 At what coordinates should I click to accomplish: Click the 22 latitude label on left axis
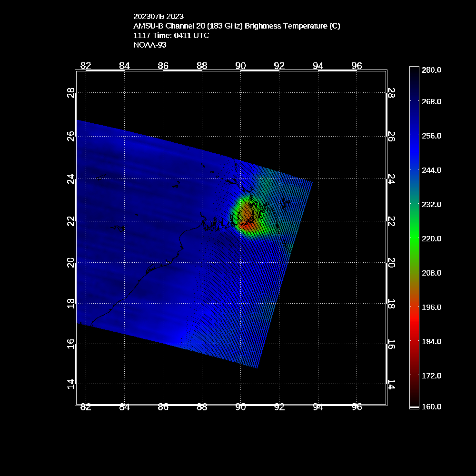(71, 221)
